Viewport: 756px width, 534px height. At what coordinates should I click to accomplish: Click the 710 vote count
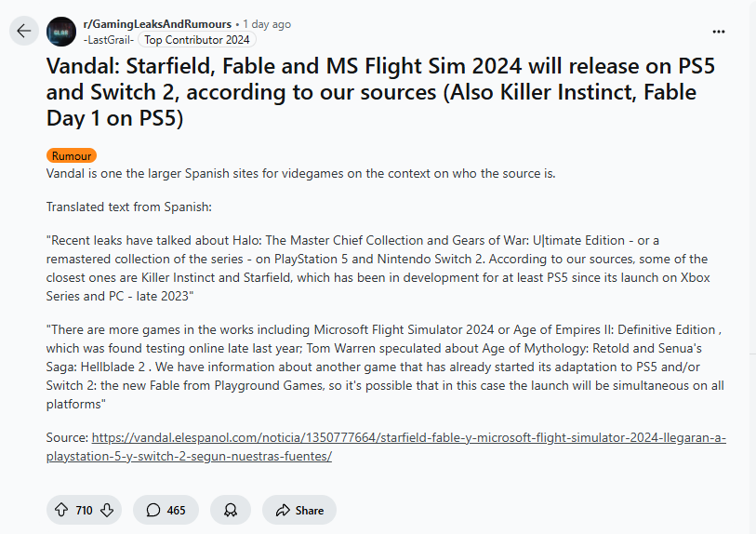click(84, 510)
